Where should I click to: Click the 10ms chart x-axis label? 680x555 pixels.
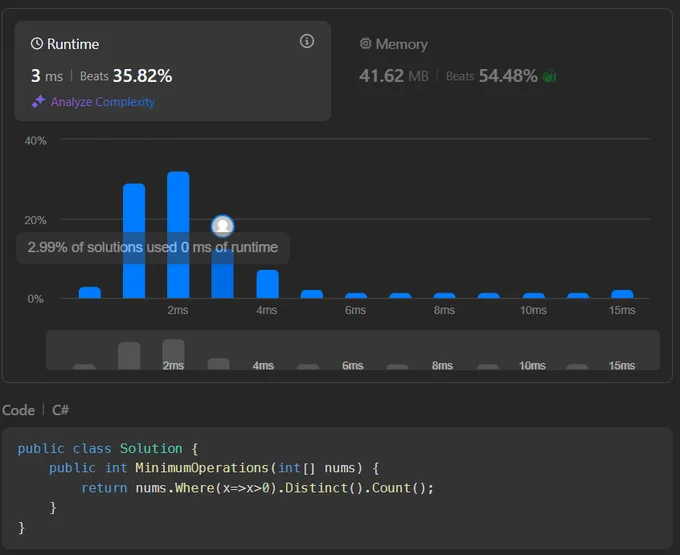(x=533, y=310)
